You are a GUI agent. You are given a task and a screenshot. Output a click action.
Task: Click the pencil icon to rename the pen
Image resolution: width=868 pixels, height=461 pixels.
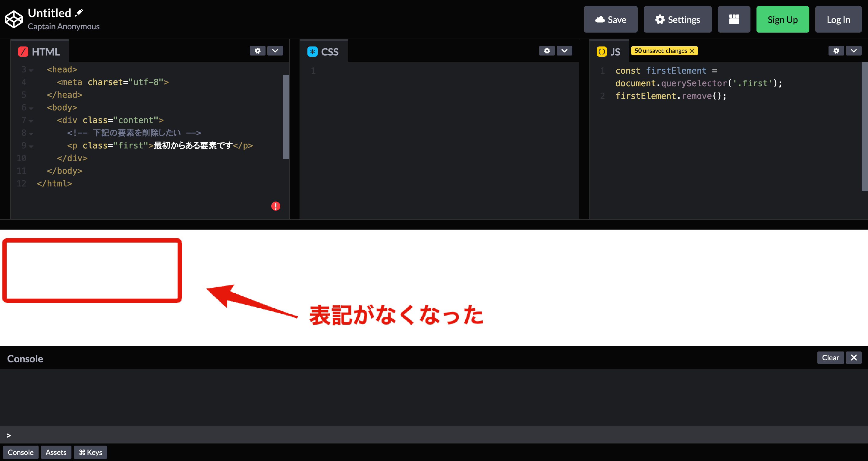pos(79,12)
